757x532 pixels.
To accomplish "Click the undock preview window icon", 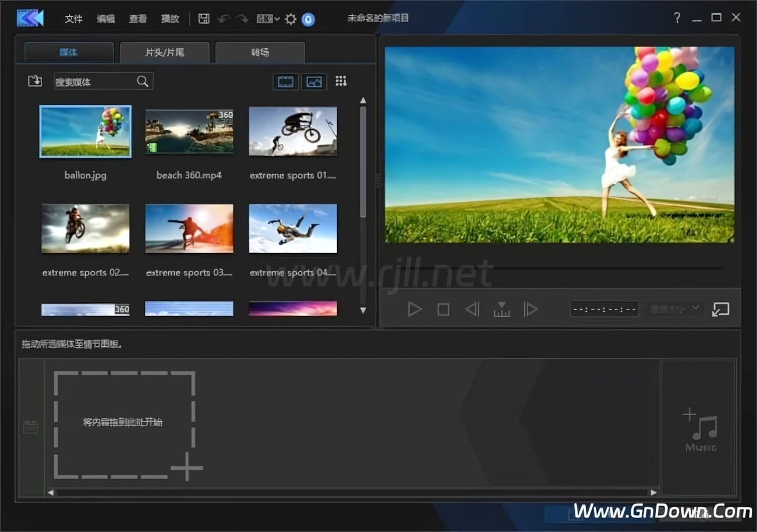I will 720,309.
